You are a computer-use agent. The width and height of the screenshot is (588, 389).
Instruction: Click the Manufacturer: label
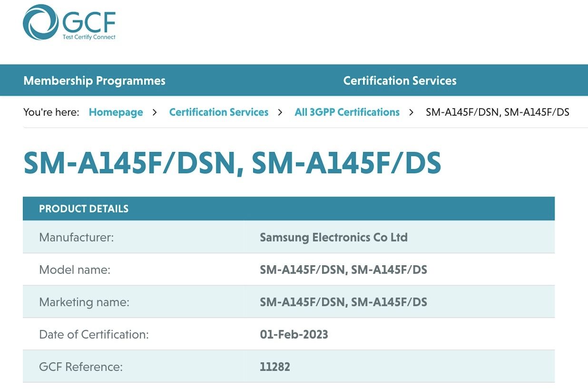[76, 237]
